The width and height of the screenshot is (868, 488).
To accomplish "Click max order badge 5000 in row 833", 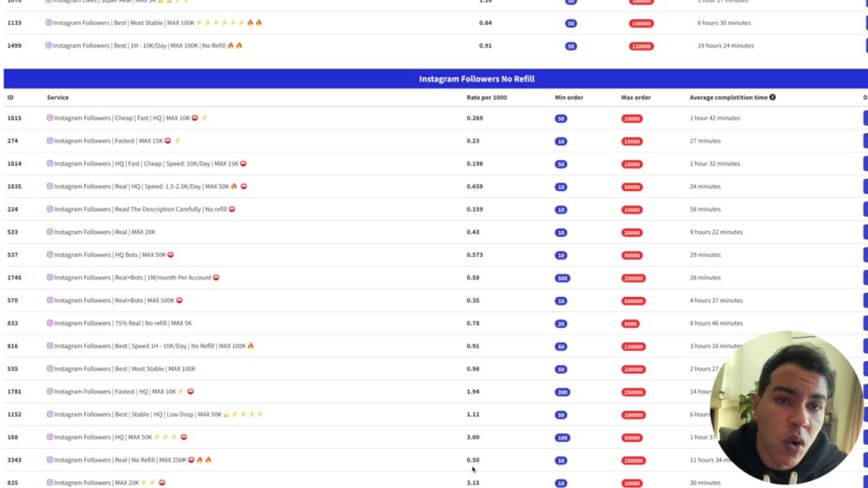I will (630, 324).
